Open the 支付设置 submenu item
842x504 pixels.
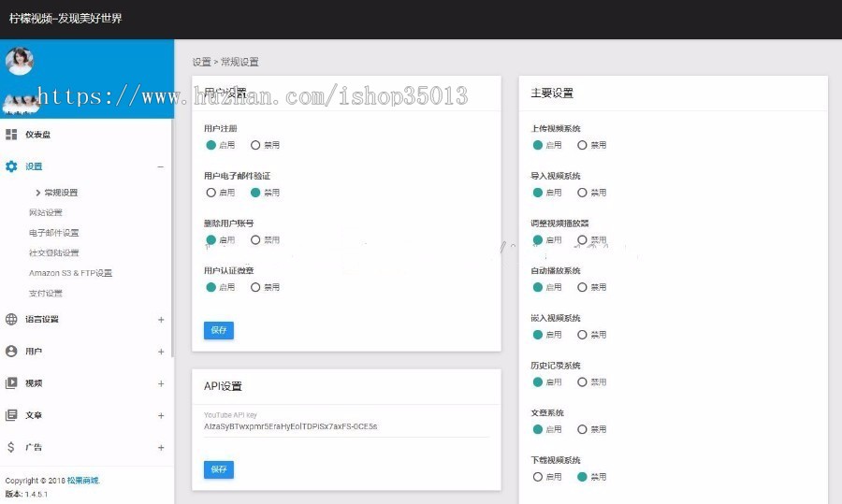(x=46, y=293)
